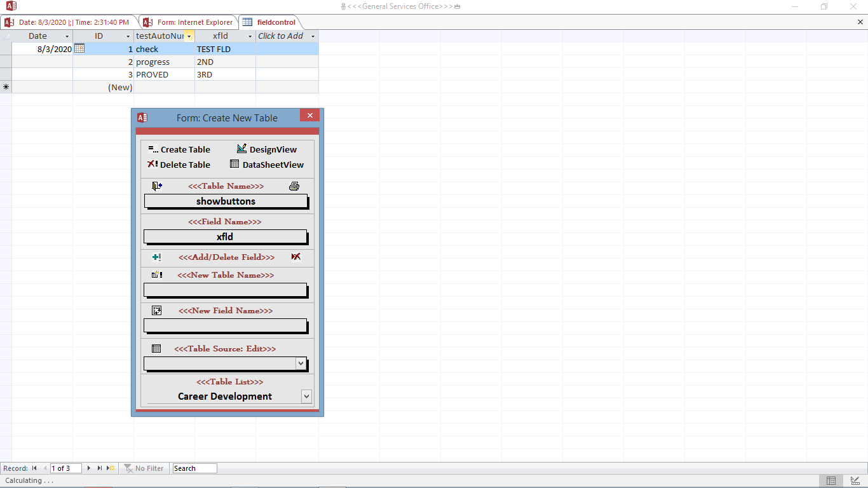Viewport: 868px width, 488px height.
Task: Click the printer icon beside Table Name
Action: coord(294,186)
